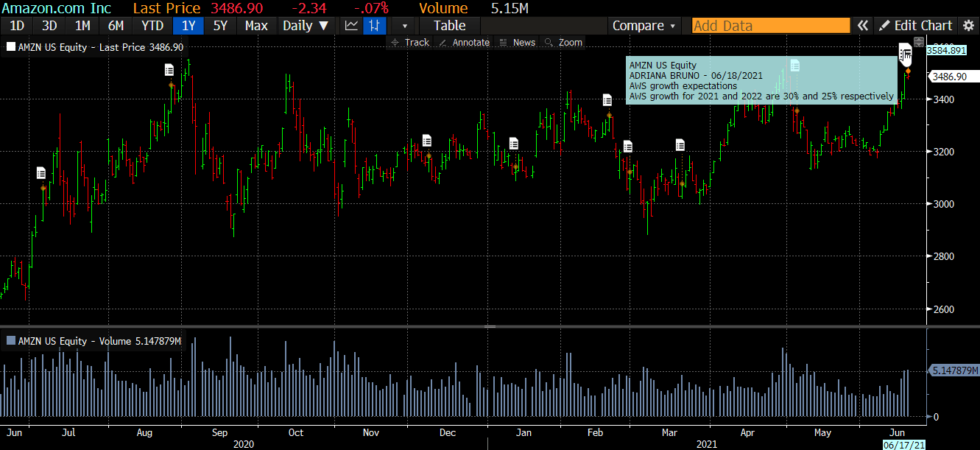Open chart type options dropdown arrow
The image size is (980, 450).
coord(404,26)
